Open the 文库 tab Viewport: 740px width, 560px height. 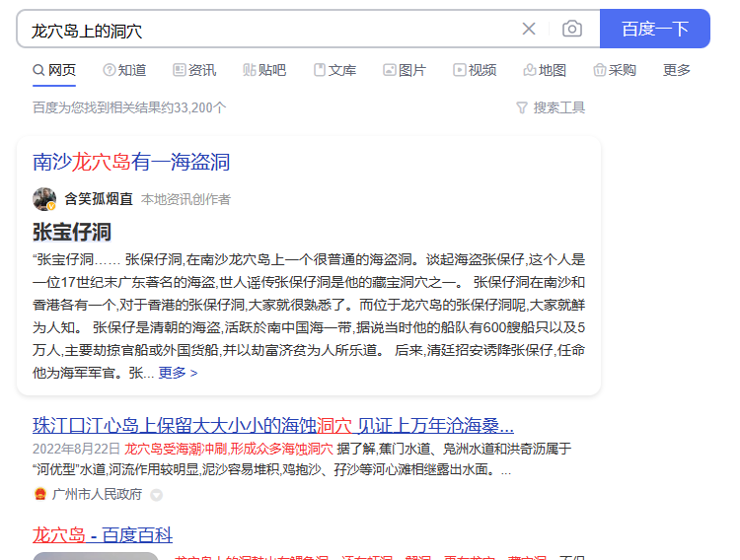[x=334, y=70]
